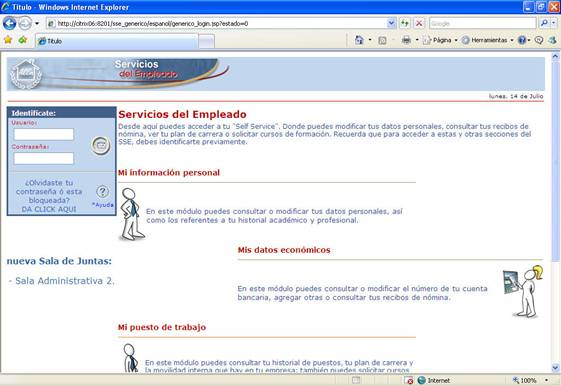This screenshot has width=561, height=386.
Task: Click the round login submit button
Action: [101, 145]
